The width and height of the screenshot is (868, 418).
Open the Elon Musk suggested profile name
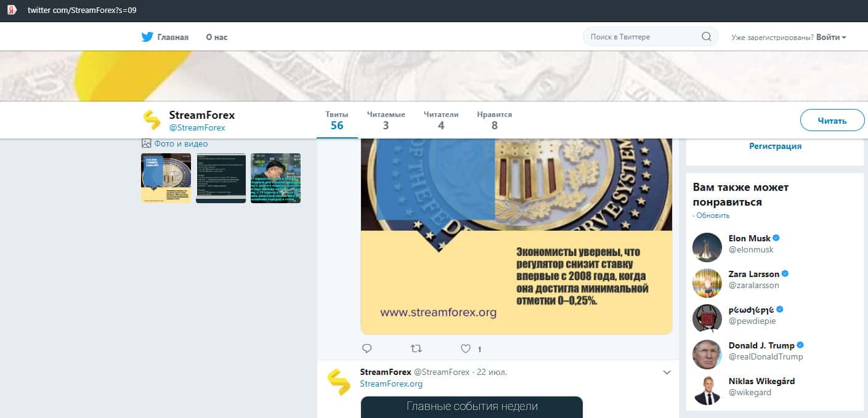pyautogui.click(x=750, y=238)
